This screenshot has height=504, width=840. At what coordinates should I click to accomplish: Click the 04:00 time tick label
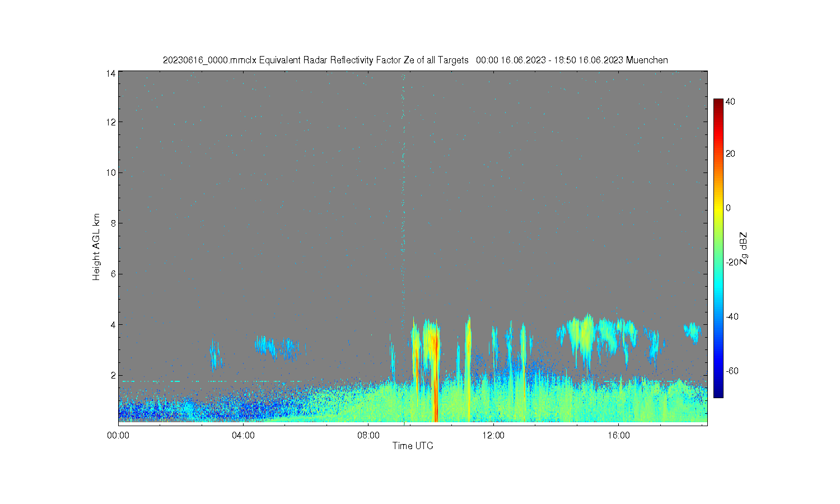point(243,435)
